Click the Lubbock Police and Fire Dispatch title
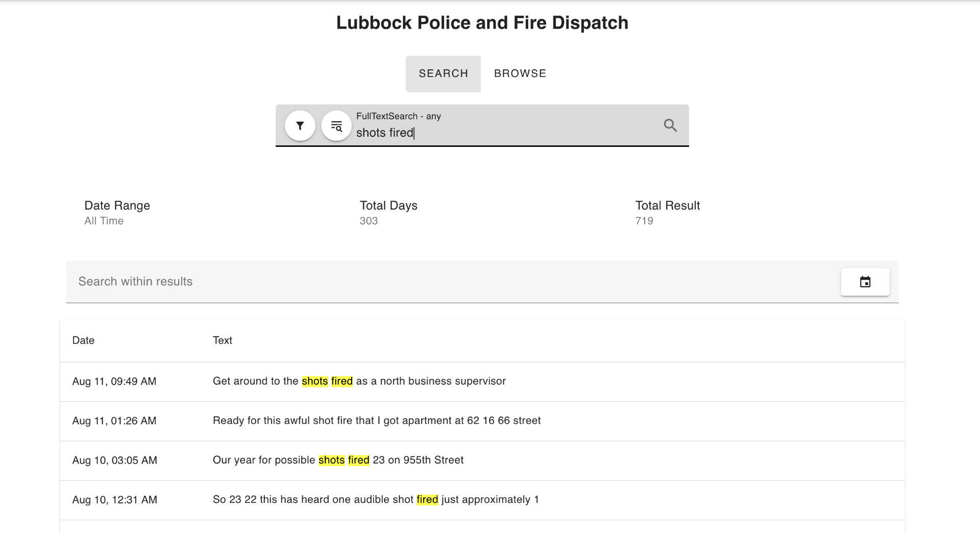Viewport: 980px width, 534px height. point(482,23)
